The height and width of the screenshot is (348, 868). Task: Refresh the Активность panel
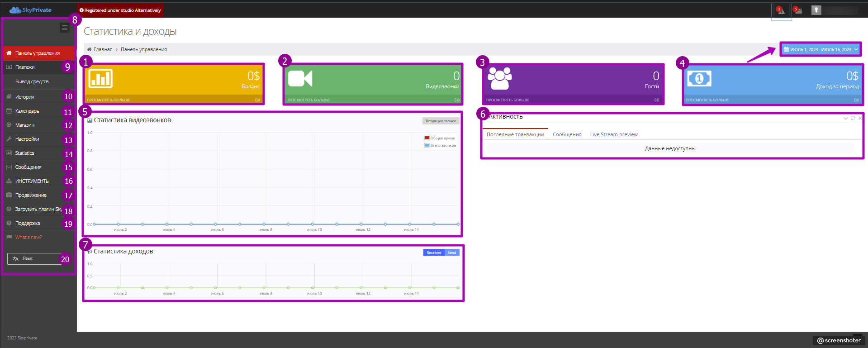click(x=853, y=118)
